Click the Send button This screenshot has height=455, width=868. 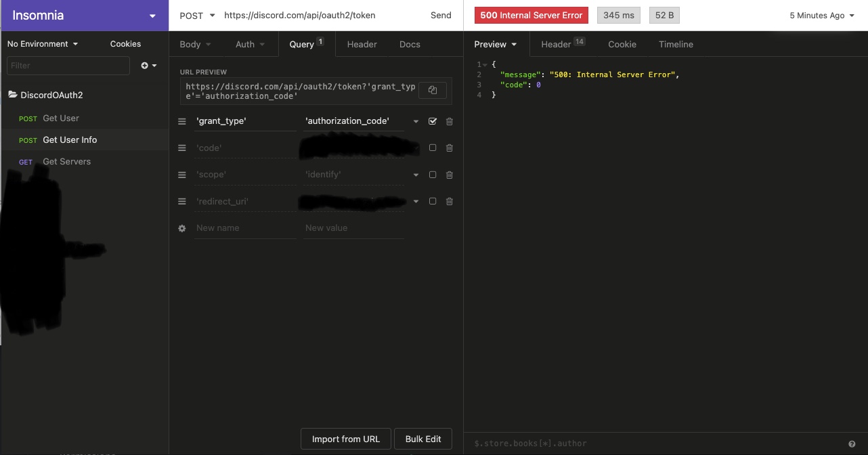coord(441,15)
